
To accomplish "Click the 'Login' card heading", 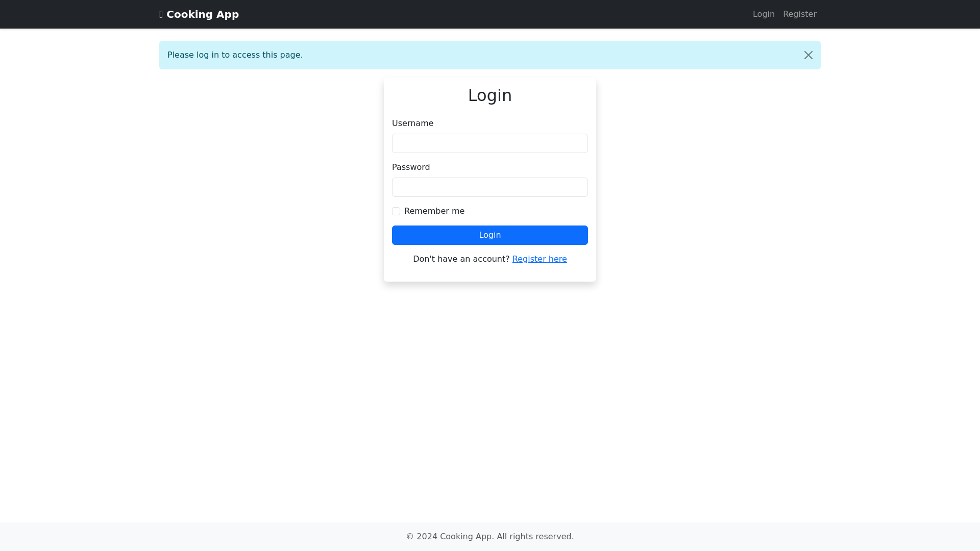I will point(490,95).
